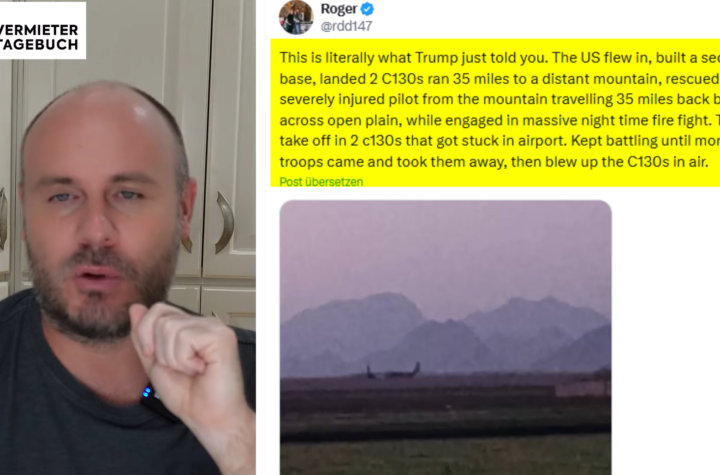The image size is (720, 475).
Task: Click the aircraft silhouette on the runway
Action: click(394, 371)
